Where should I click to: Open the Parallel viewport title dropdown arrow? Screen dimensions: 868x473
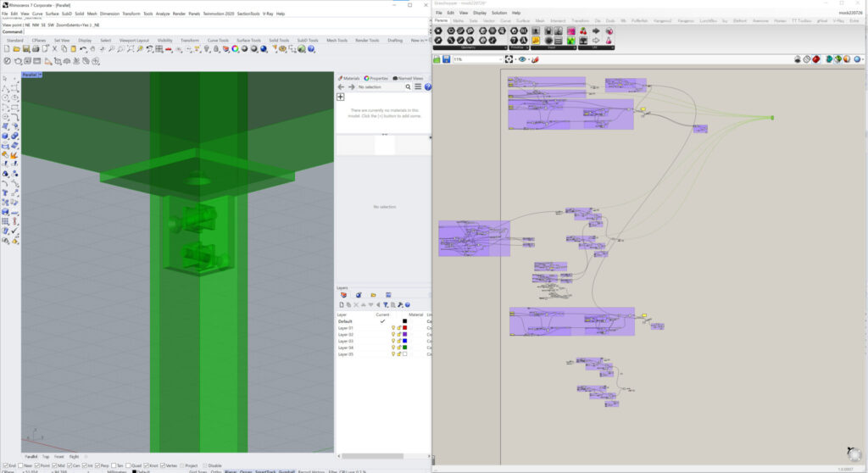point(41,75)
